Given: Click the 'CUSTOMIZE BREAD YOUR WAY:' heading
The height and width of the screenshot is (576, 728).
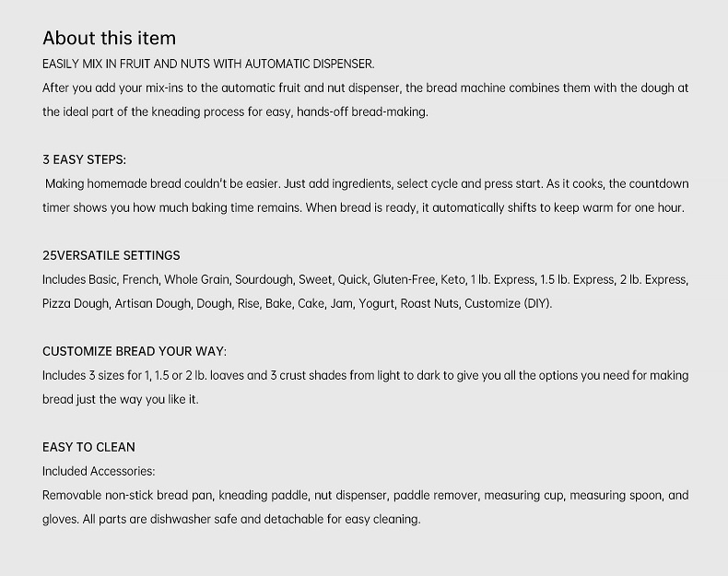Looking at the screenshot, I should [135, 351].
